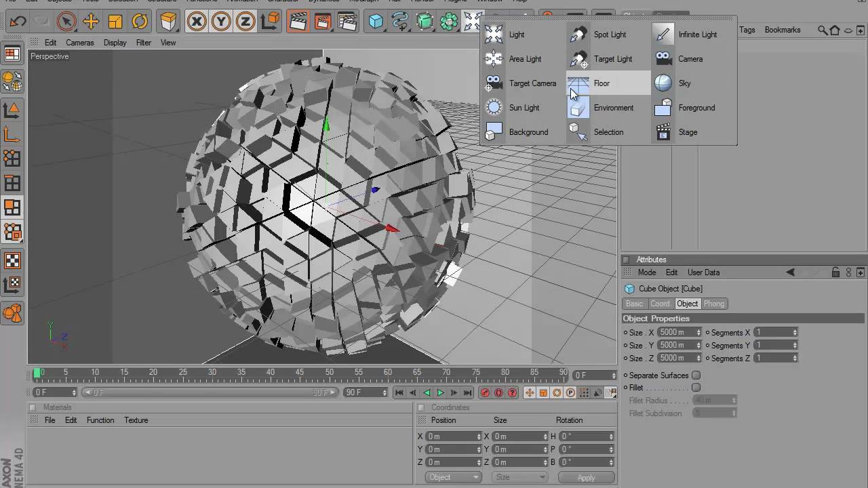The width and height of the screenshot is (868, 488).
Task: Click Play Backwards in the timeline
Action: (427, 393)
